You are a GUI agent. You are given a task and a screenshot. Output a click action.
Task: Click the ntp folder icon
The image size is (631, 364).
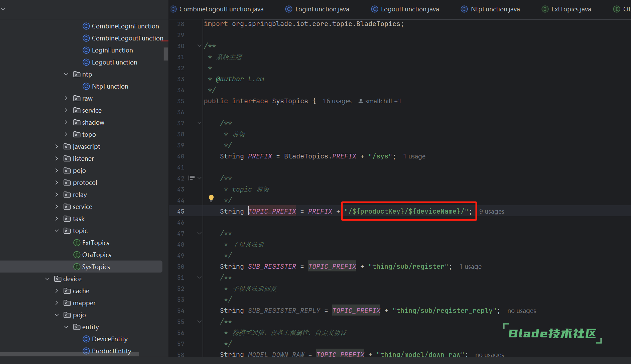pos(77,74)
